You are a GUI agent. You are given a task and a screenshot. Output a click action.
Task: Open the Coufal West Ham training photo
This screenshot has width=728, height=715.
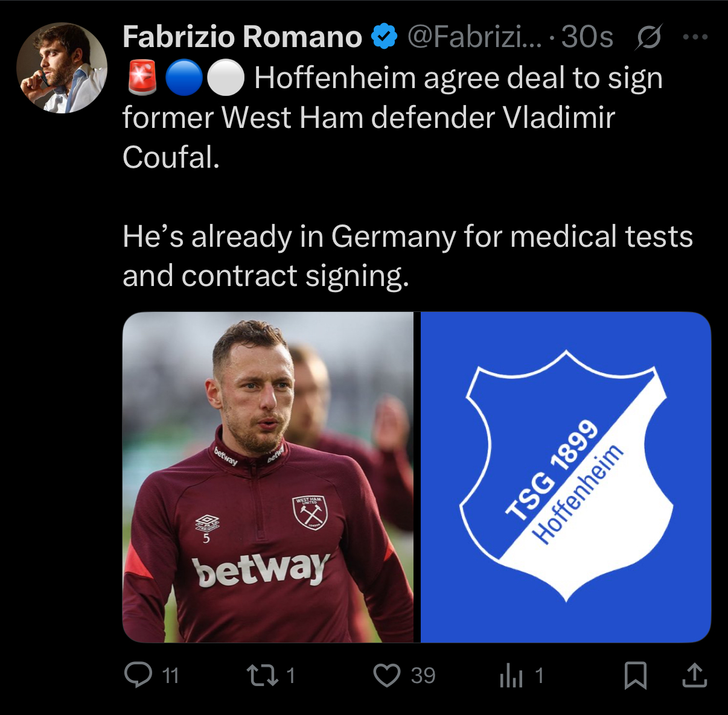(268, 477)
